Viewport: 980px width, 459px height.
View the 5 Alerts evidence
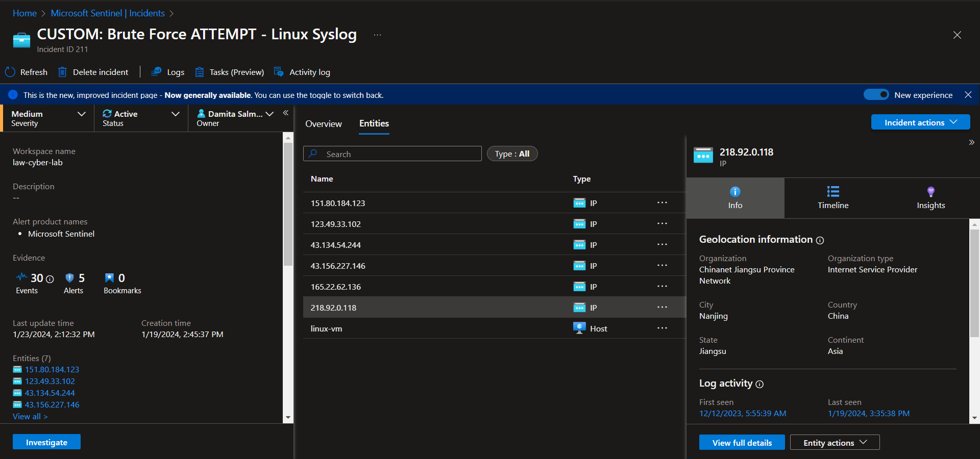(x=75, y=283)
